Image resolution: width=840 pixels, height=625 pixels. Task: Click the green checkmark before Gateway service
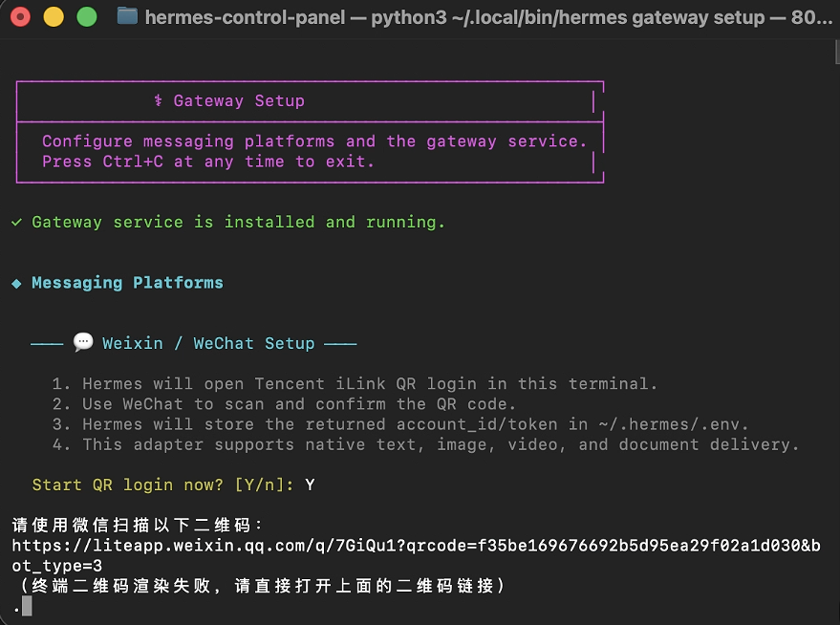pyautogui.click(x=16, y=223)
